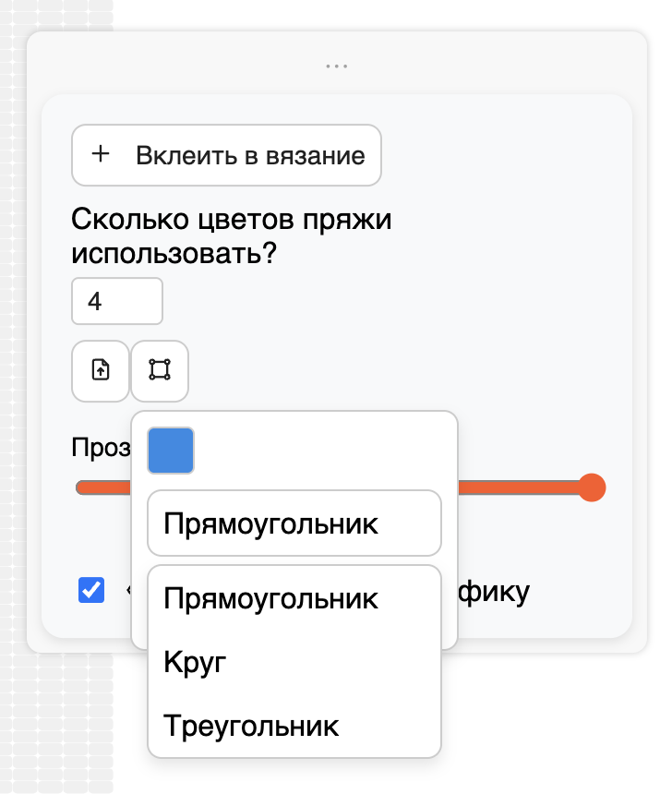Click the Вклеить в вязание button
Image resolution: width=672 pixels, height=794 pixels.
(226, 155)
